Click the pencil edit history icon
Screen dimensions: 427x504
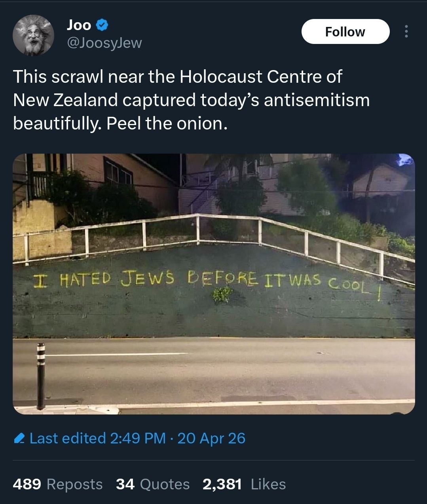[19, 438]
